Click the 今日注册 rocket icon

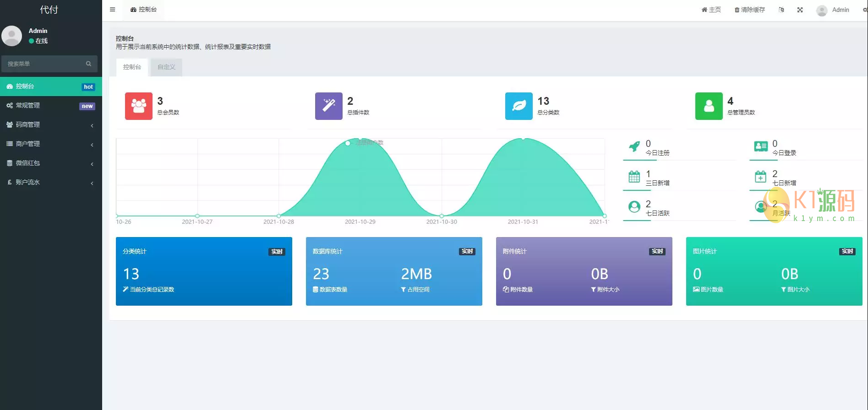634,146
